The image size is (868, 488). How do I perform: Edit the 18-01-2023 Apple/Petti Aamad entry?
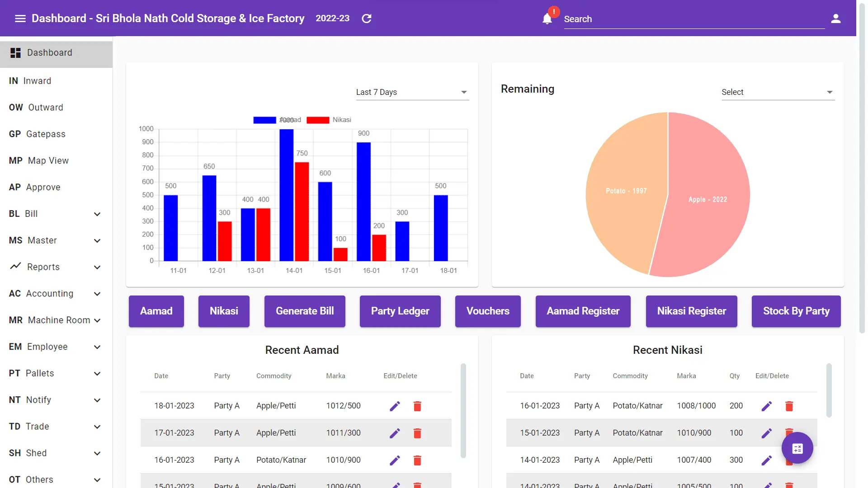pyautogui.click(x=394, y=406)
